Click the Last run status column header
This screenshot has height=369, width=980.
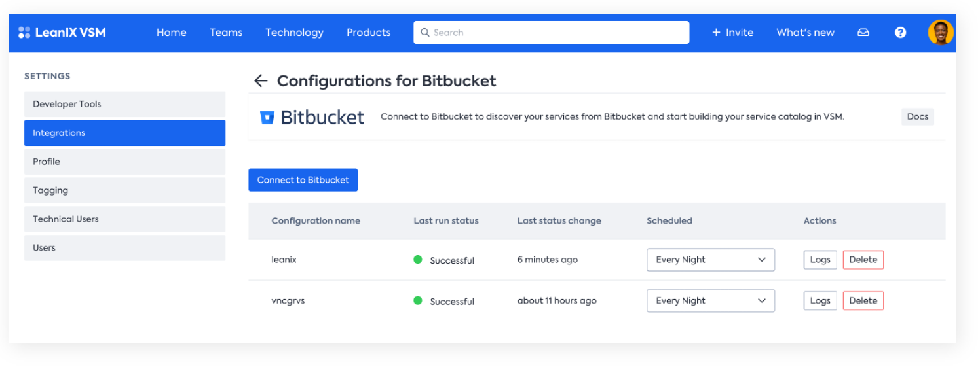(x=446, y=220)
